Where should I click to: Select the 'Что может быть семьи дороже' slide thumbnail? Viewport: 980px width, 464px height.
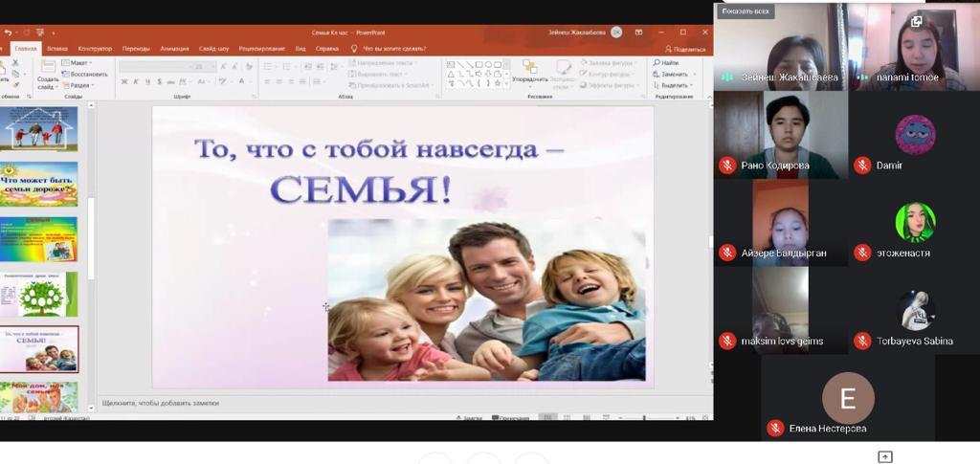click(39, 185)
